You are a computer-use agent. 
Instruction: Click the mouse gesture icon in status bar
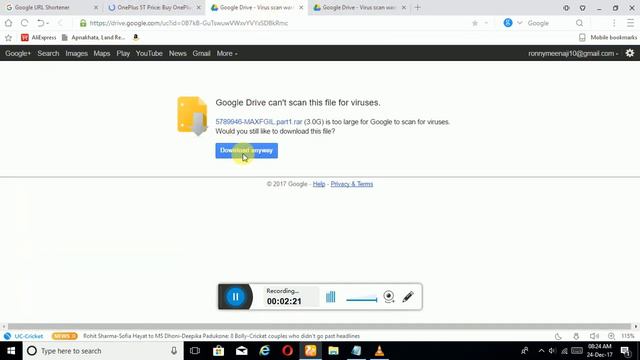tap(576, 336)
